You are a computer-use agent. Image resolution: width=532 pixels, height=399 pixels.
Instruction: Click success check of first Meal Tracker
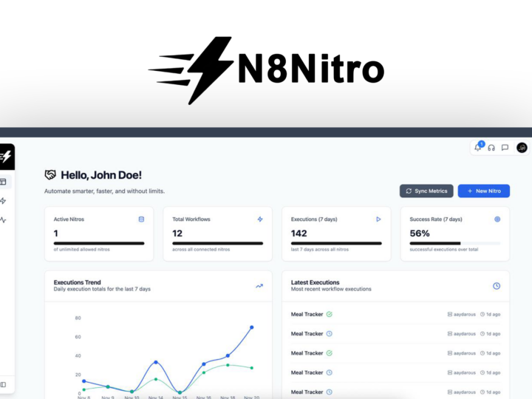tap(329, 314)
